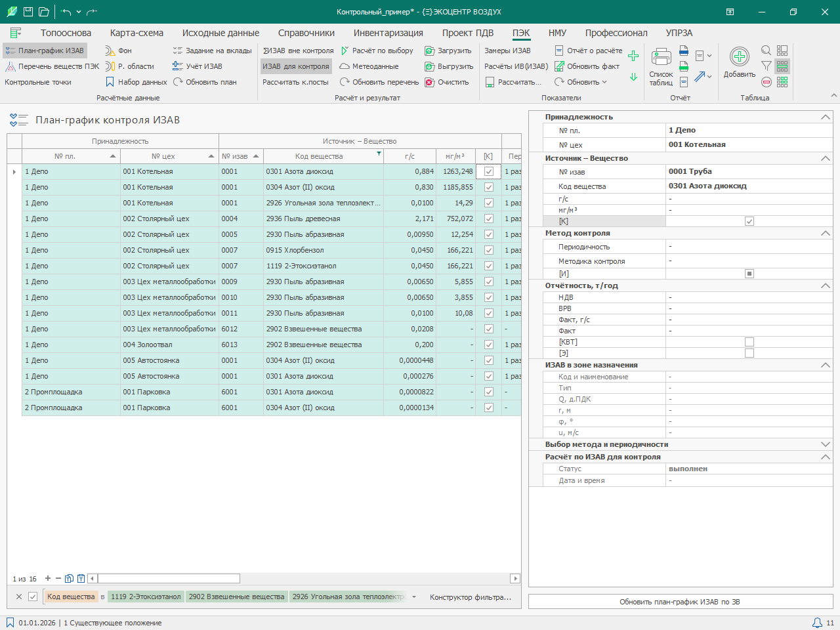Open Список таблиц report icon
840x630 pixels.
(x=661, y=57)
